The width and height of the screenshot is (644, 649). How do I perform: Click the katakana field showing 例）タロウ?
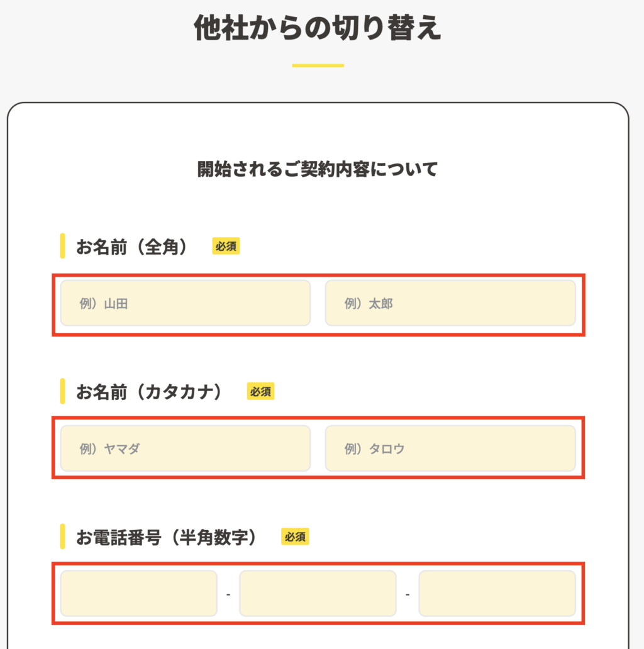[450, 449]
